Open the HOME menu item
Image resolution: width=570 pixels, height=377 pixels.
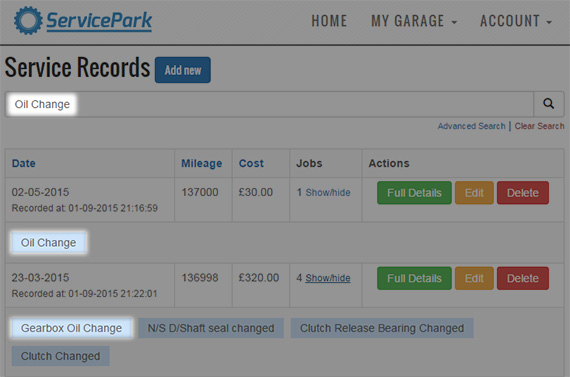(329, 21)
